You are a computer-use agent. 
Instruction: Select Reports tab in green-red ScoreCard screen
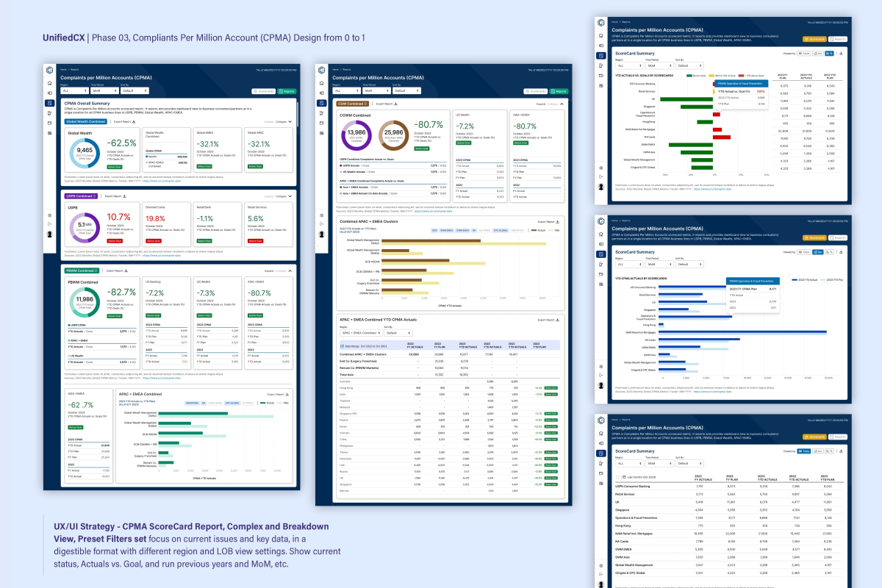[x=838, y=39]
